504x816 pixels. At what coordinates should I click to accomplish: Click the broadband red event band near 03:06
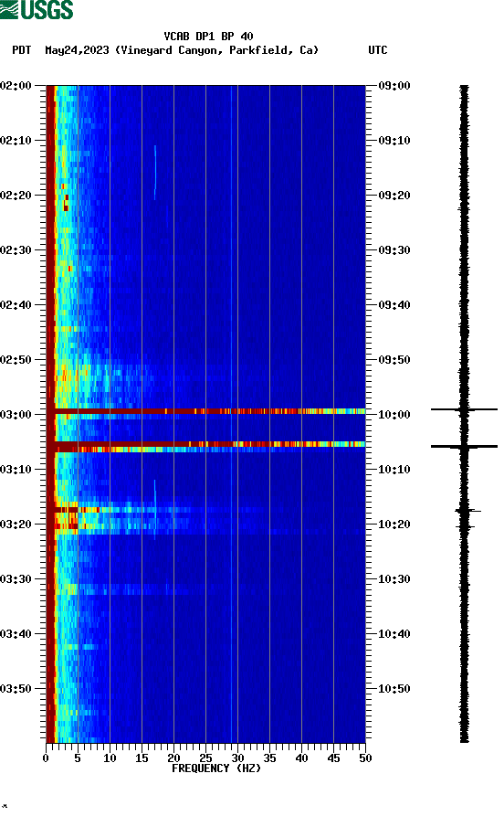click(x=206, y=445)
